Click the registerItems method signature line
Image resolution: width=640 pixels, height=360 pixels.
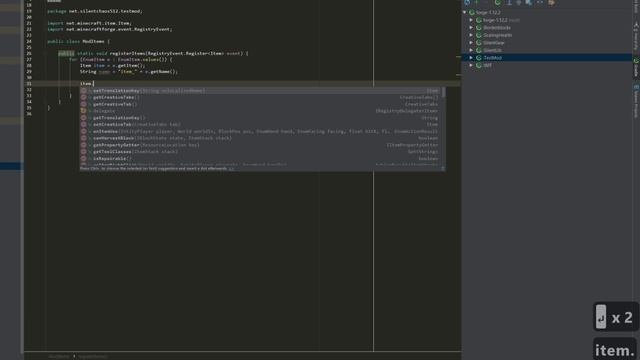coord(153,53)
